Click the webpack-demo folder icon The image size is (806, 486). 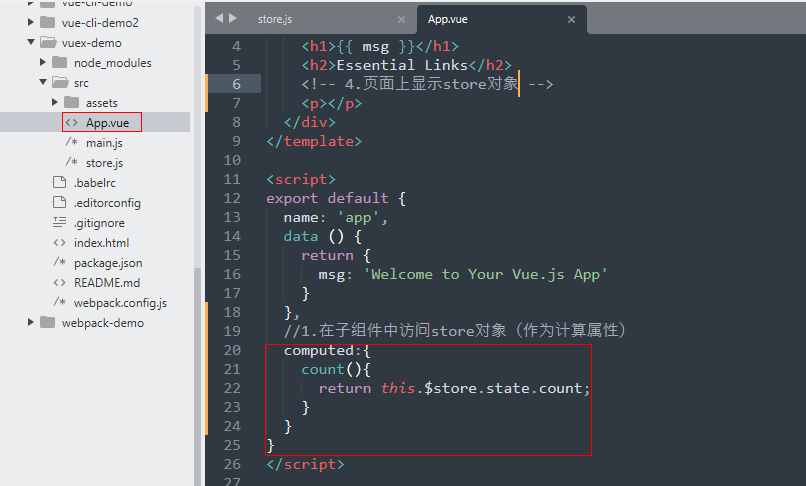click(x=47, y=322)
